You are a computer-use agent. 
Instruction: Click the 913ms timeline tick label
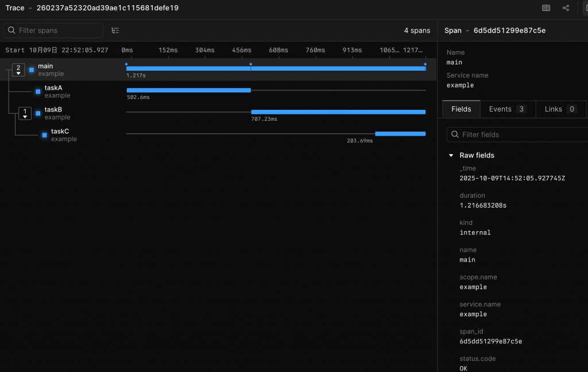coord(352,50)
